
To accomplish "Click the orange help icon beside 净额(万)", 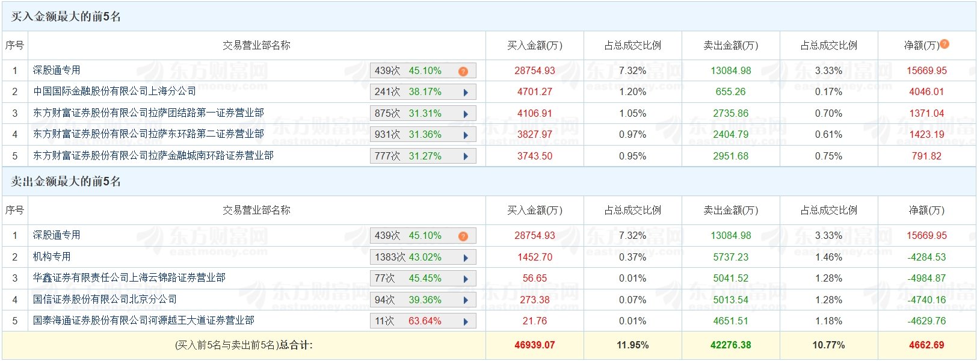I will click(945, 44).
